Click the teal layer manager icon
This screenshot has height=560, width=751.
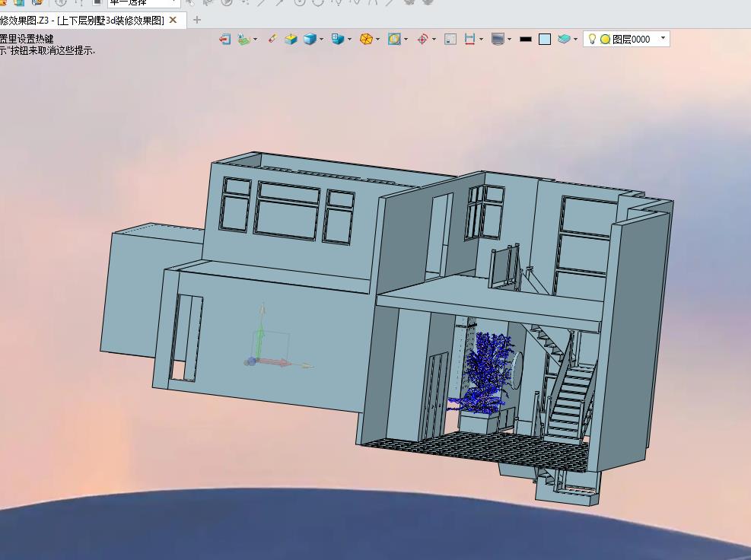point(564,39)
